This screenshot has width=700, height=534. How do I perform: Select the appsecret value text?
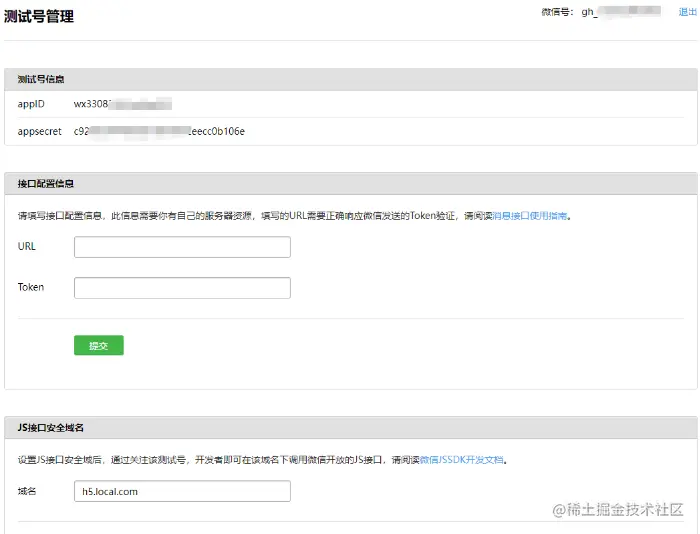click(159, 131)
